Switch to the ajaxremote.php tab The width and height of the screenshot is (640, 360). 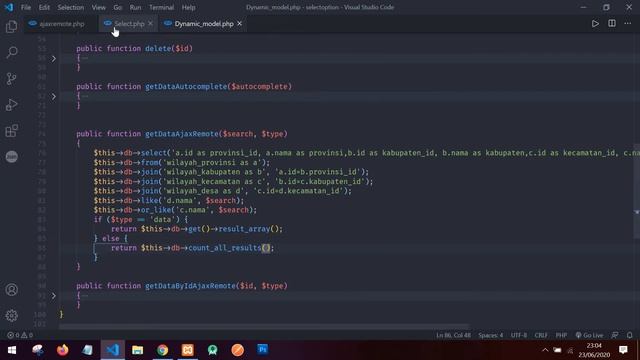(61, 24)
